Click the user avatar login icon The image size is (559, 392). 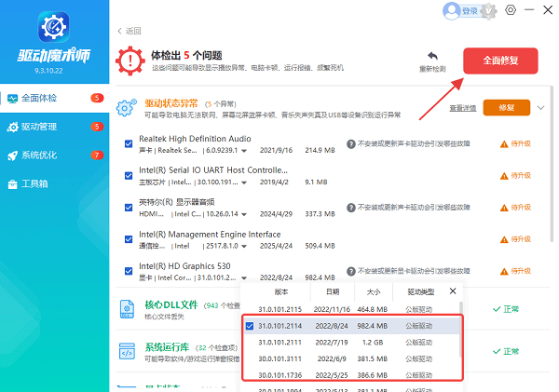tap(452, 11)
